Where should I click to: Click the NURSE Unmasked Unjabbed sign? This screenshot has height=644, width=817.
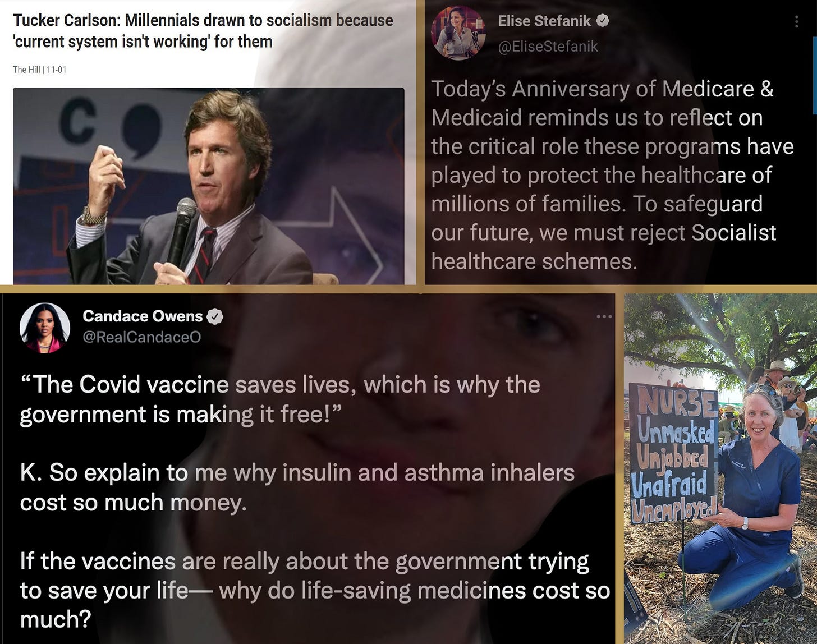click(x=674, y=453)
